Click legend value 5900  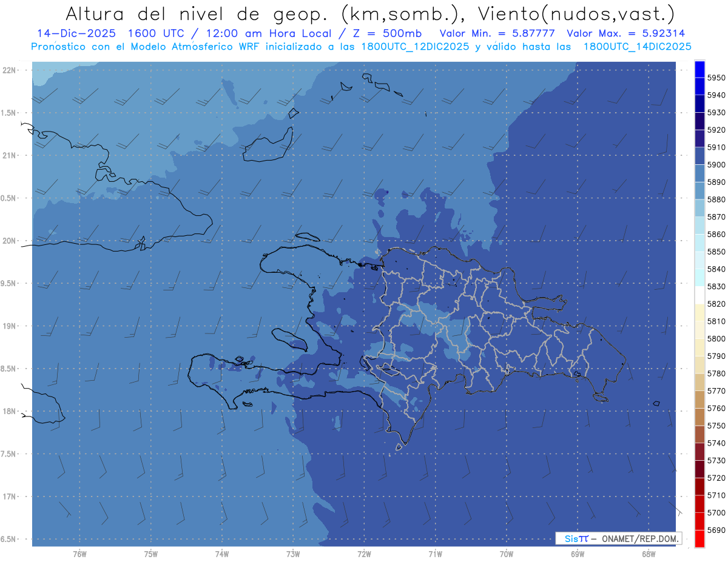tap(716, 165)
